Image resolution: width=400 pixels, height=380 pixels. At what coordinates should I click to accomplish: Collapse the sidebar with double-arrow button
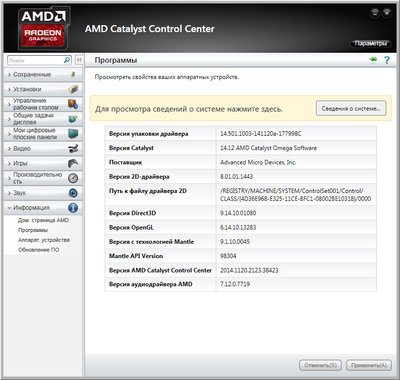coord(79,60)
